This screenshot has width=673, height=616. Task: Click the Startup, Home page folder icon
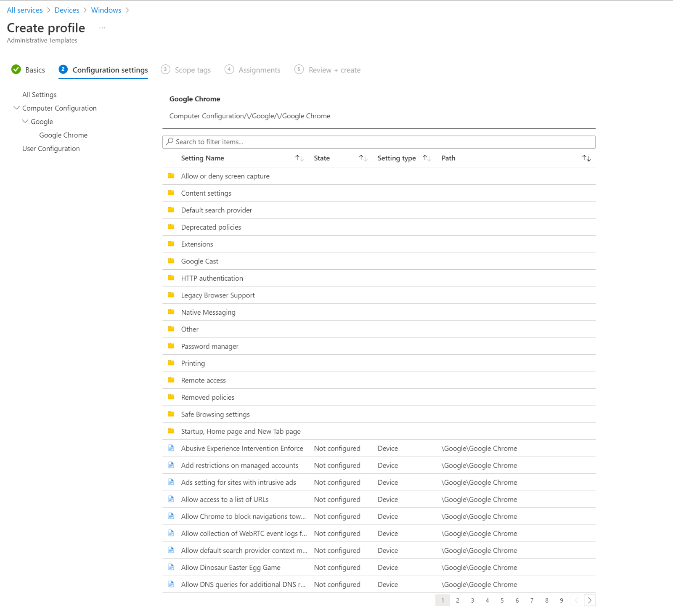tap(171, 431)
